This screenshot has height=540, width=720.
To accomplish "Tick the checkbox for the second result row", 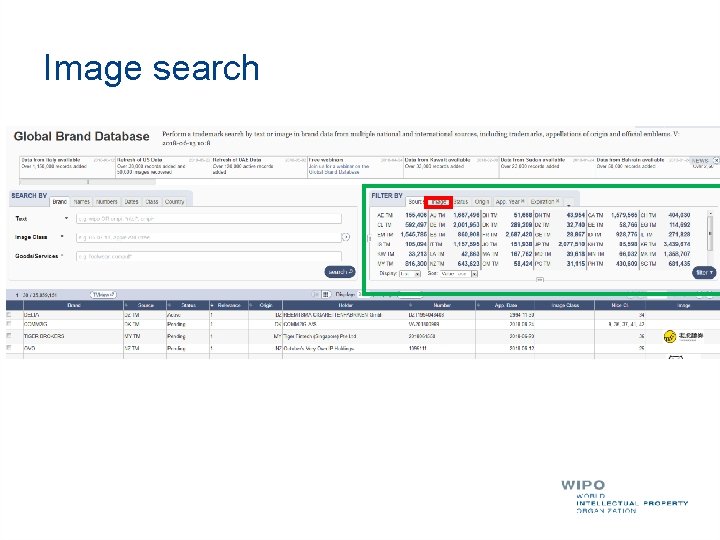I will coord(9,324).
